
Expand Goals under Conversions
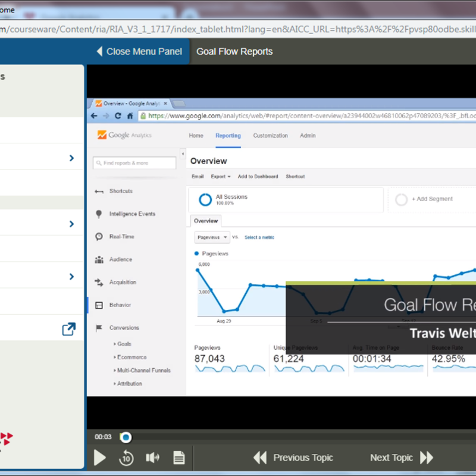(123, 344)
